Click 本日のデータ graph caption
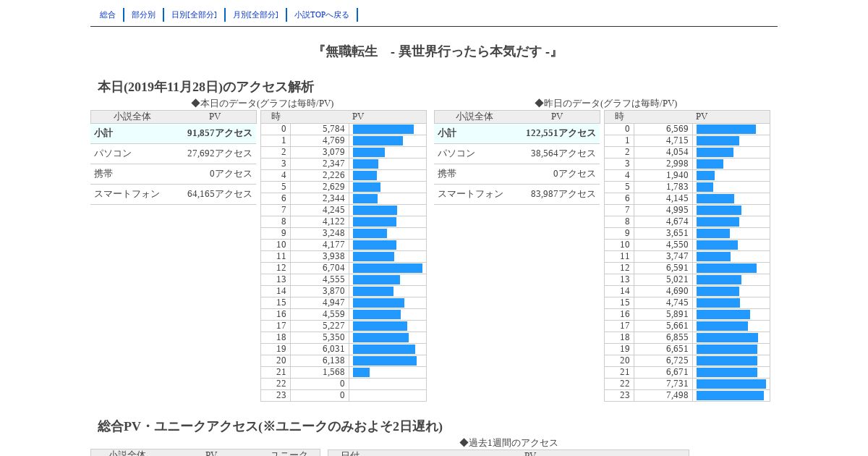The height and width of the screenshot is (456, 868). point(263,104)
